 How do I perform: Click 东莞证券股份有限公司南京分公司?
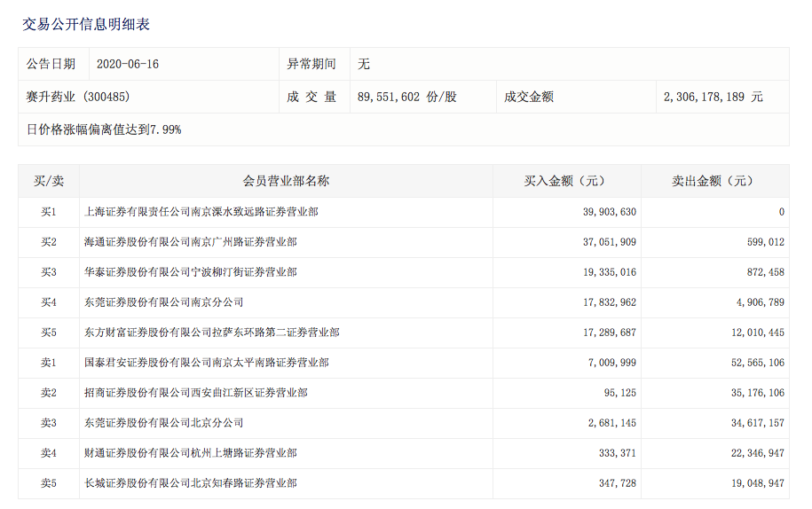pyautogui.click(x=164, y=302)
